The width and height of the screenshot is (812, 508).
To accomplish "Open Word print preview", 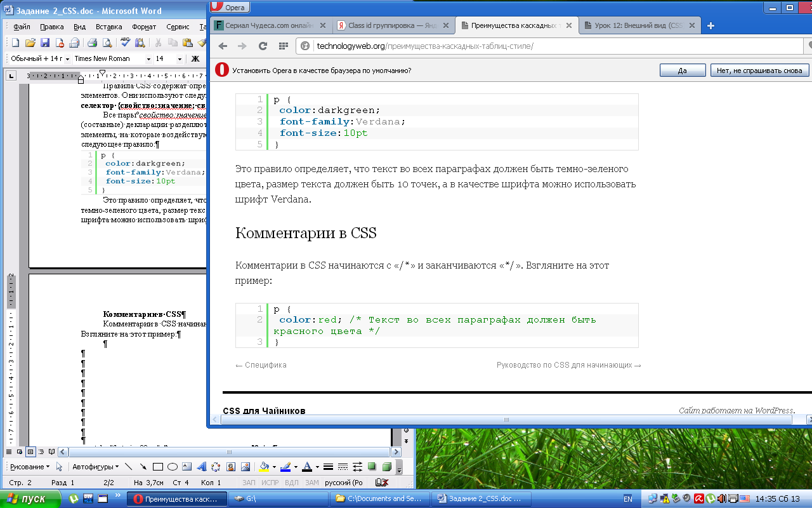I will (x=107, y=43).
